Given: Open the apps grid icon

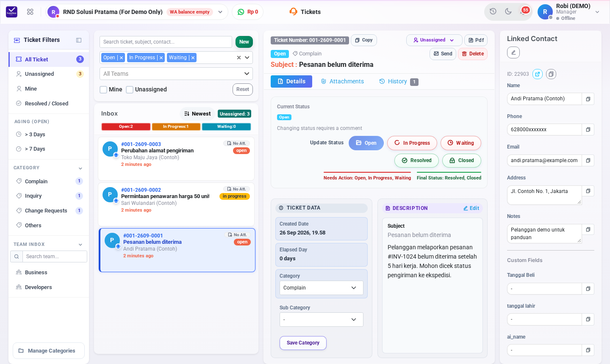Looking at the screenshot, I should point(30,12).
